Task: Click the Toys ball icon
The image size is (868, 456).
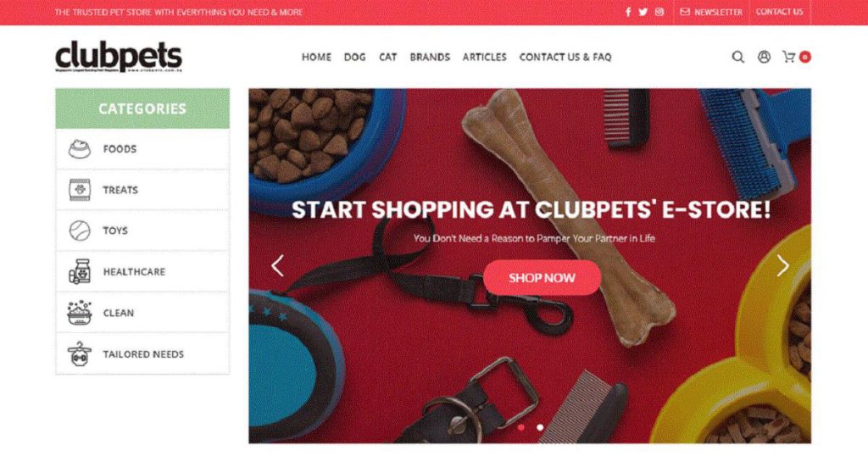Action: 80,231
